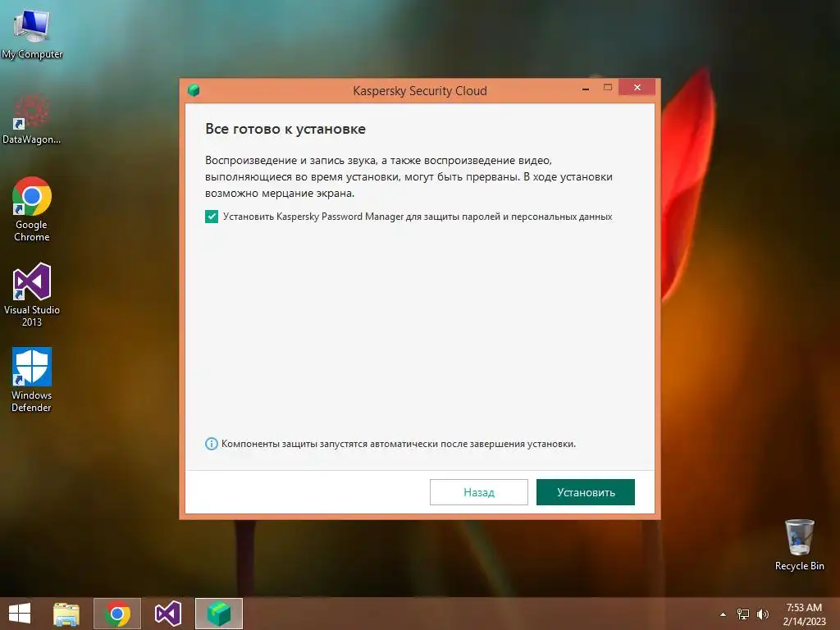840x630 pixels.
Task: Show hidden tray icons arrow
Action: 723,614
